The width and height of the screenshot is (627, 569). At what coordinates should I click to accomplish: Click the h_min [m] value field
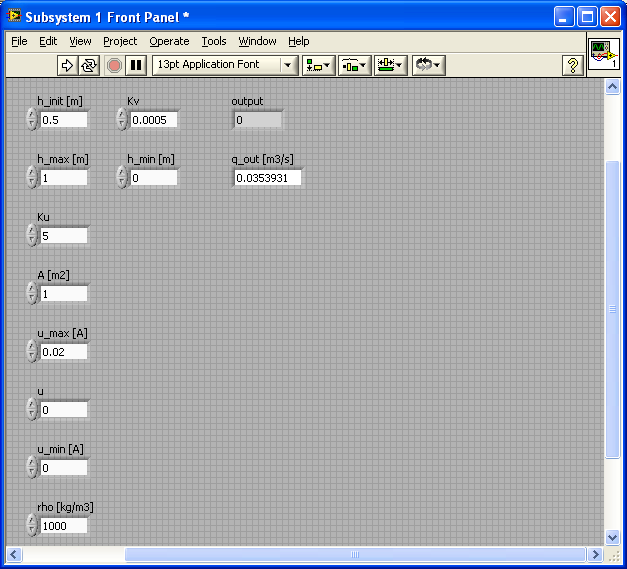tap(154, 178)
